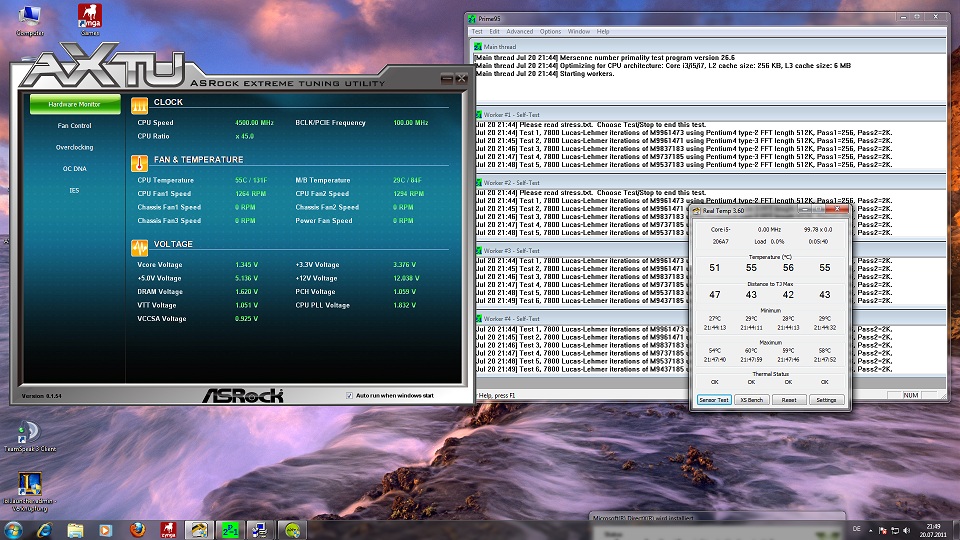Launch Internet Explorer from the taskbar
The width and height of the screenshot is (960, 540).
(44, 530)
